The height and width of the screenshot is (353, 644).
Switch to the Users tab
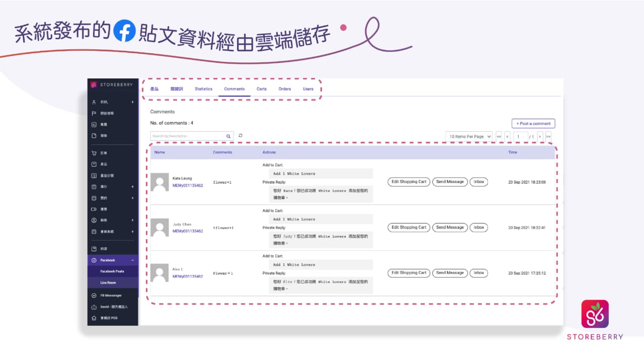point(308,89)
